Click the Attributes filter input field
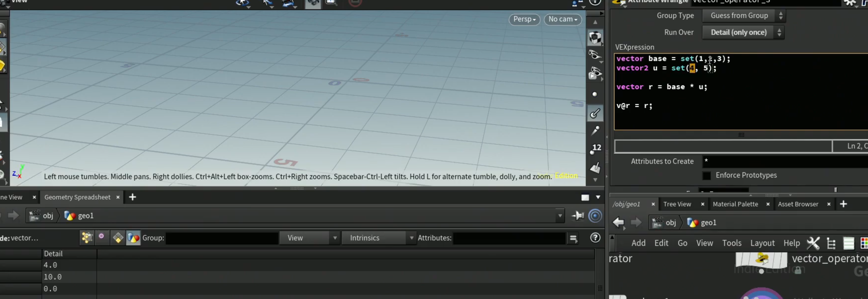This screenshot has height=299, width=868. point(509,238)
